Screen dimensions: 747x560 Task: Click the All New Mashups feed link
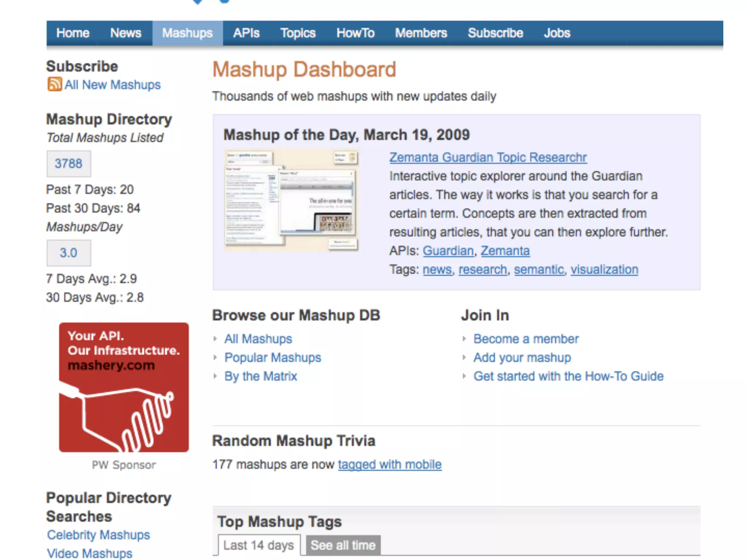(113, 85)
